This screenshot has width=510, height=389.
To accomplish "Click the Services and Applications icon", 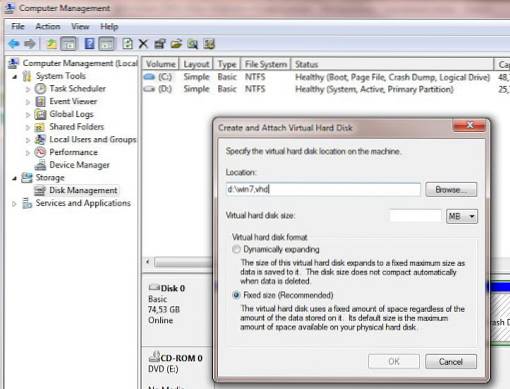I will 27,203.
